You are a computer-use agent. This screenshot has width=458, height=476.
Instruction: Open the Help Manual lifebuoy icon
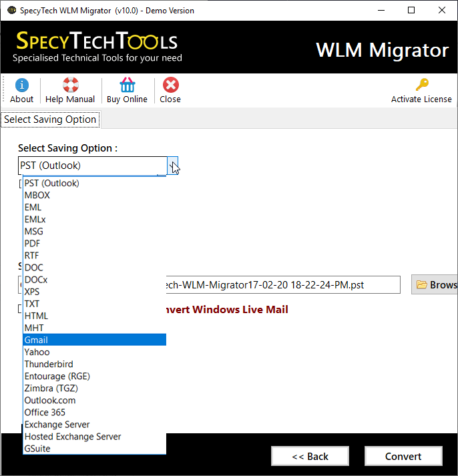pyautogui.click(x=70, y=85)
